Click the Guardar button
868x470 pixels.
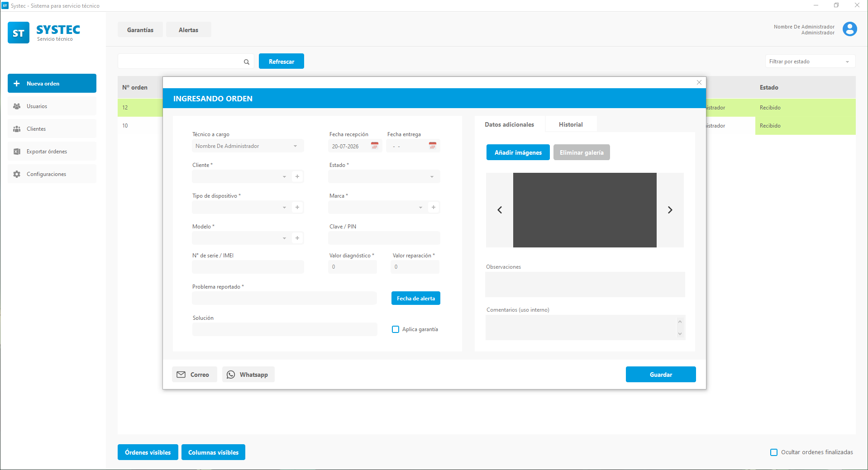pyautogui.click(x=661, y=375)
